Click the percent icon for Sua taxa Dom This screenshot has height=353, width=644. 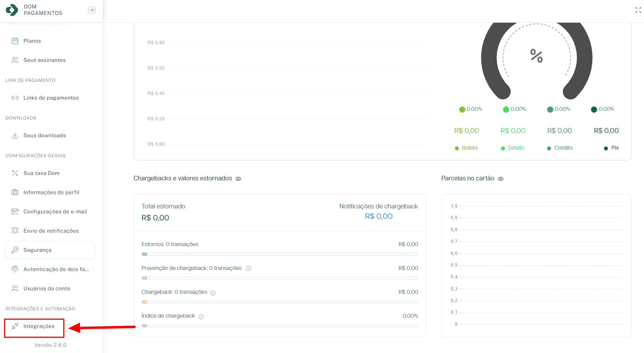(15, 173)
